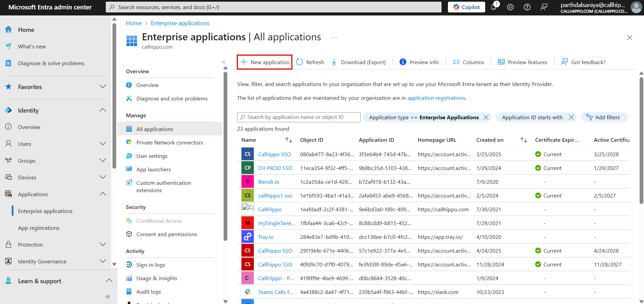Open the settings gear icon

click(510, 7)
